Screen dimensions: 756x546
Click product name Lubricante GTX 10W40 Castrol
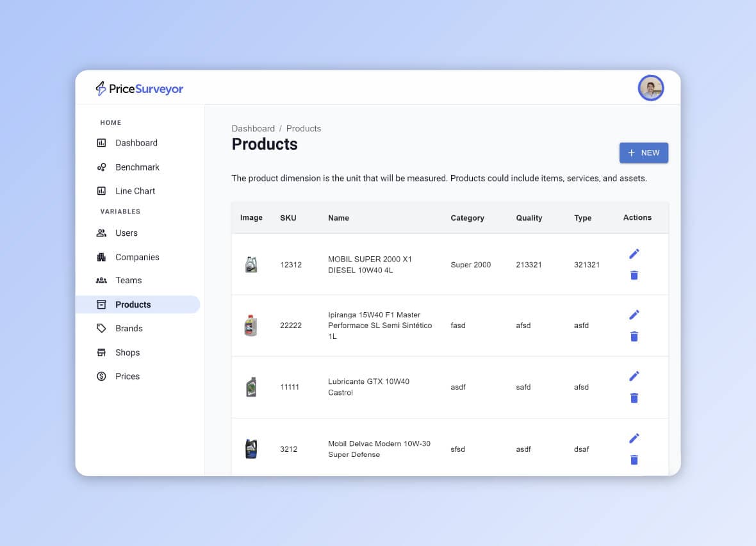coord(369,387)
